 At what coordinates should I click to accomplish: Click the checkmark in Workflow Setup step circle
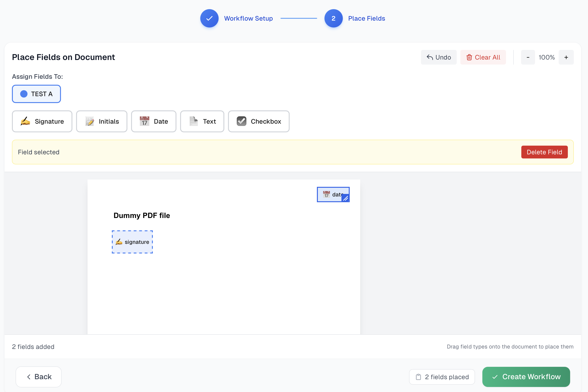(209, 18)
